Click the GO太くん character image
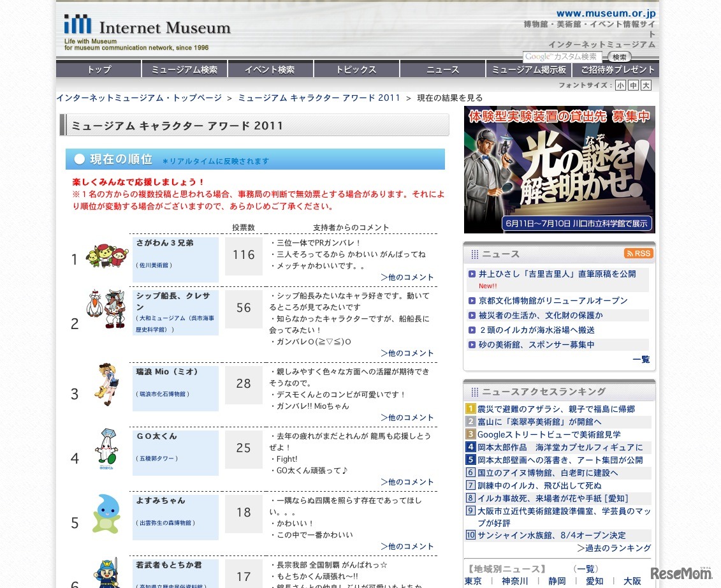721x588 pixels. pyautogui.click(x=106, y=448)
